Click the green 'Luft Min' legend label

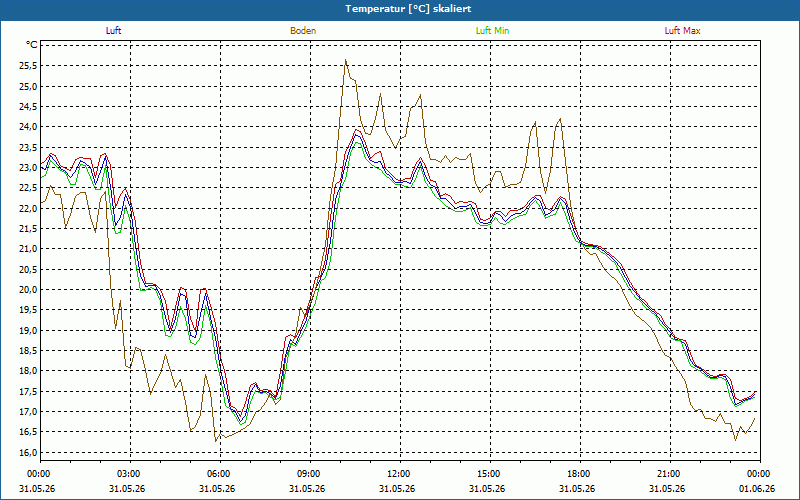click(492, 31)
